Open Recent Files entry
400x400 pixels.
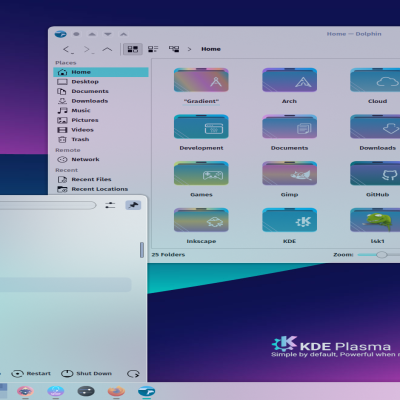tap(101, 179)
